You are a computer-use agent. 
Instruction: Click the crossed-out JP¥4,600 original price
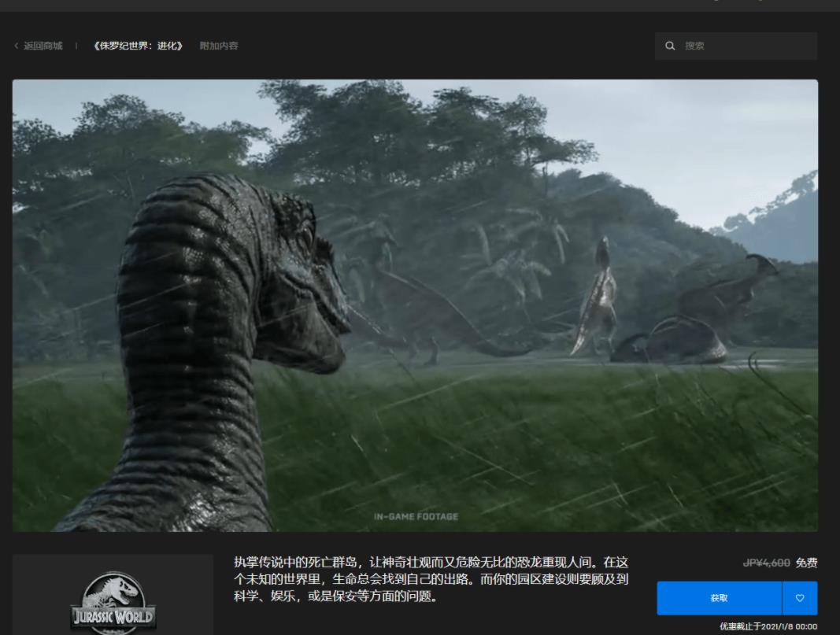coord(766,563)
